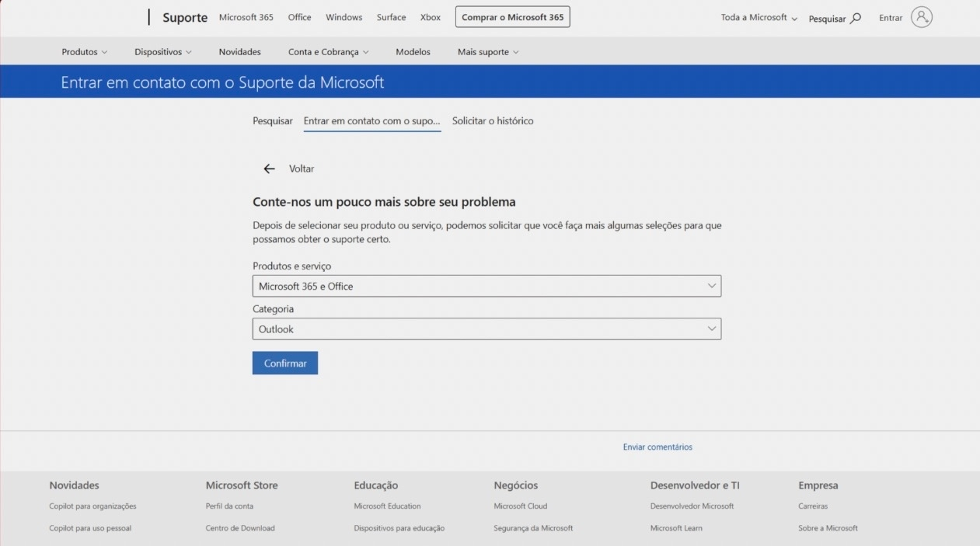Viewport: 980px width, 546px height.
Task: Click the Voltar back arrow icon
Action: click(269, 169)
